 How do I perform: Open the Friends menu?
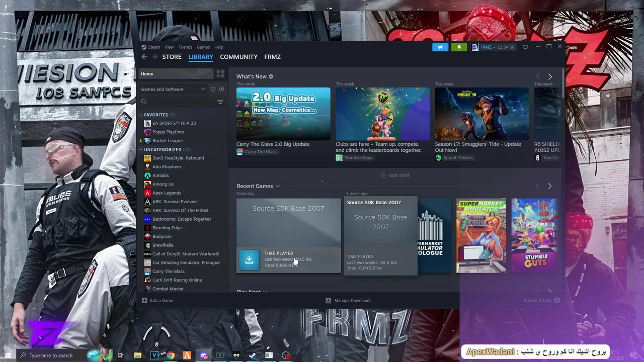(x=185, y=47)
